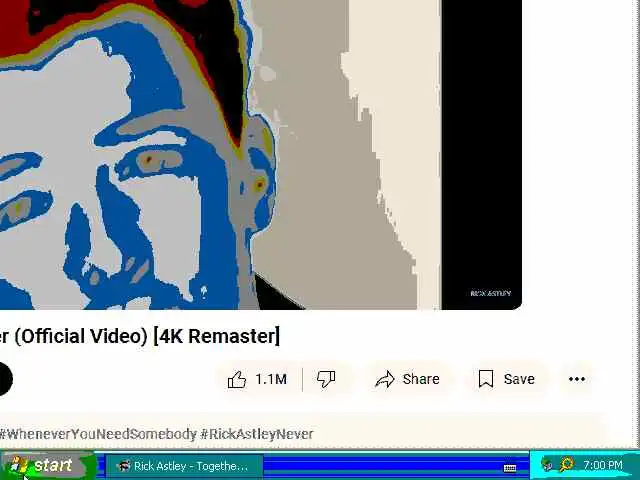Click the RICK ASTLEY watermark on the video
Screen dimensions: 640x480
[x=491, y=293]
